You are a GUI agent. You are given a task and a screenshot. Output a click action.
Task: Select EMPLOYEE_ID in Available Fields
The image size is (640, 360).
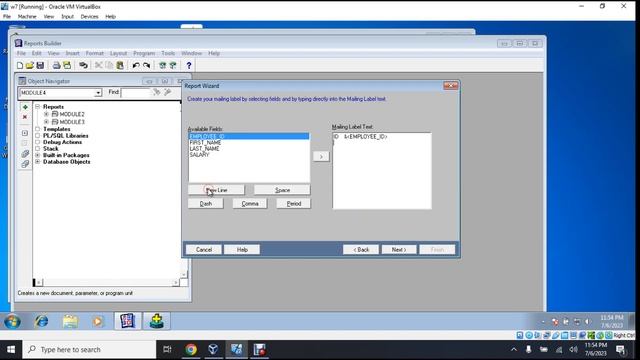[x=249, y=136]
